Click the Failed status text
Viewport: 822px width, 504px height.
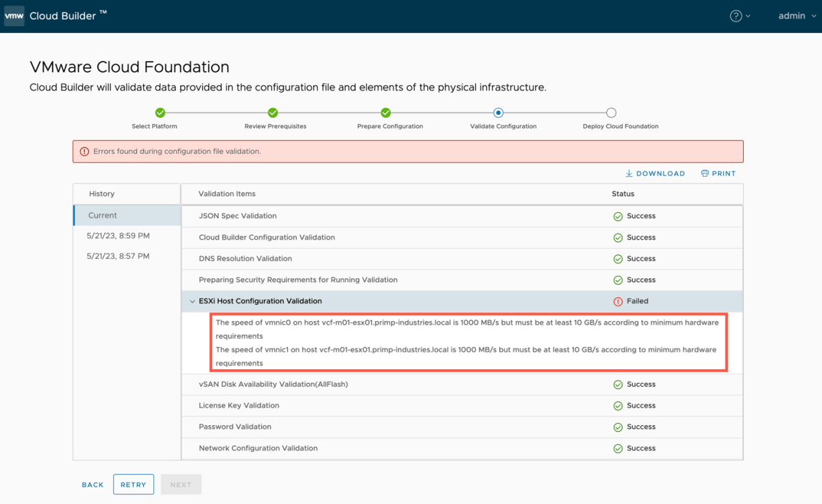point(638,301)
